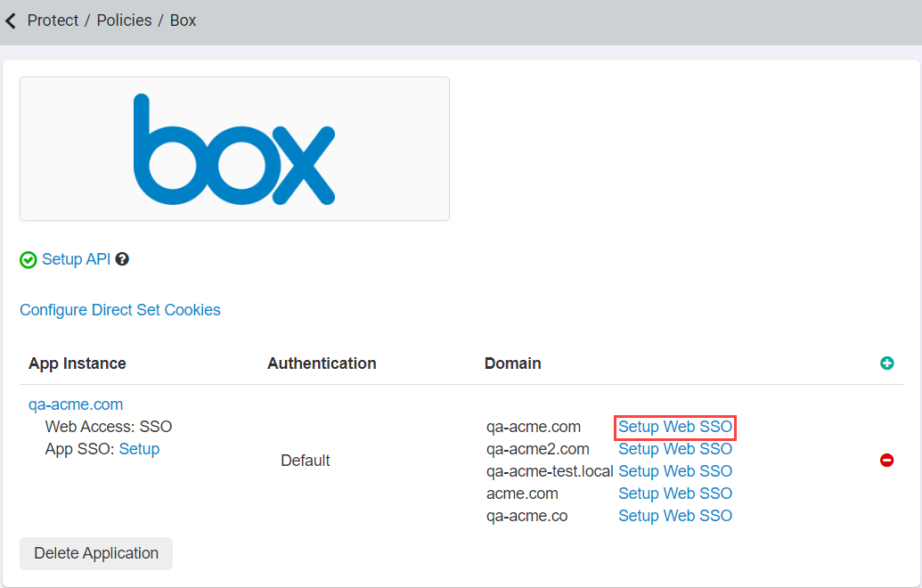Click the back arrow in the breadcrumb bar
Screen dimensions: 922x588
[11, 20]
